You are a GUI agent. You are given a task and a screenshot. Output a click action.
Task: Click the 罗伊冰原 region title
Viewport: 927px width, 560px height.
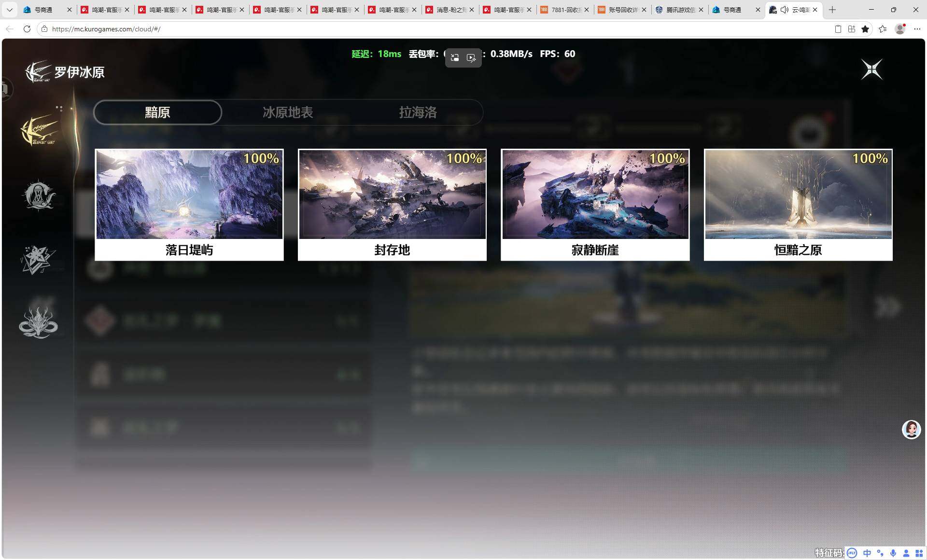point(79,72)
